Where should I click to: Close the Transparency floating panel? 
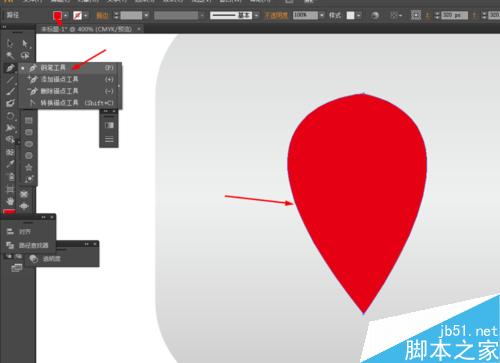95,244
